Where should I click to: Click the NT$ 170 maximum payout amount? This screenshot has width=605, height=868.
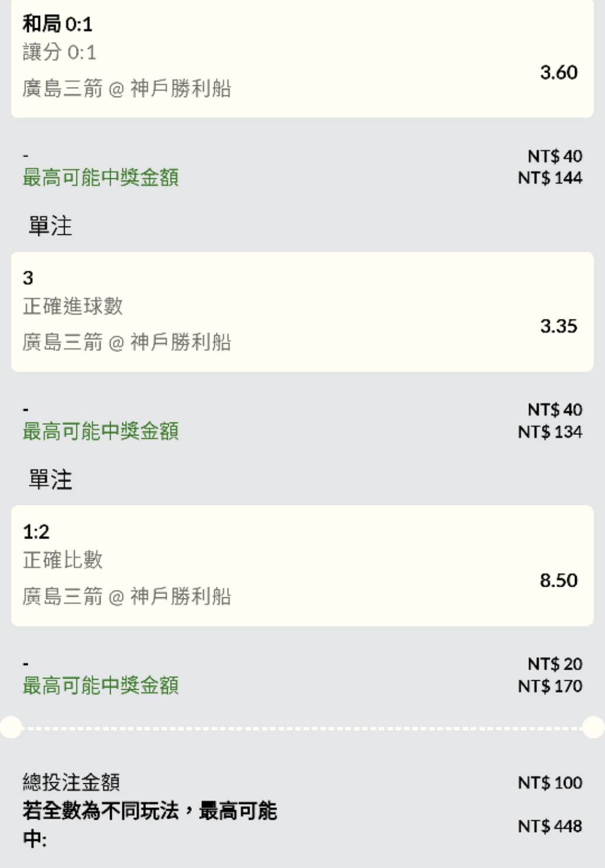coord(550,686)
